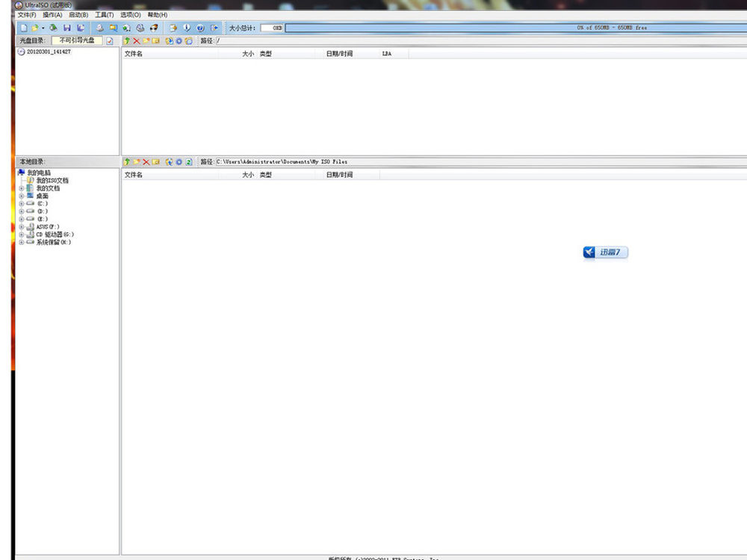The image size is (747, 560).
Task: Click the LBA column header
Action: (x=394, y=54)
